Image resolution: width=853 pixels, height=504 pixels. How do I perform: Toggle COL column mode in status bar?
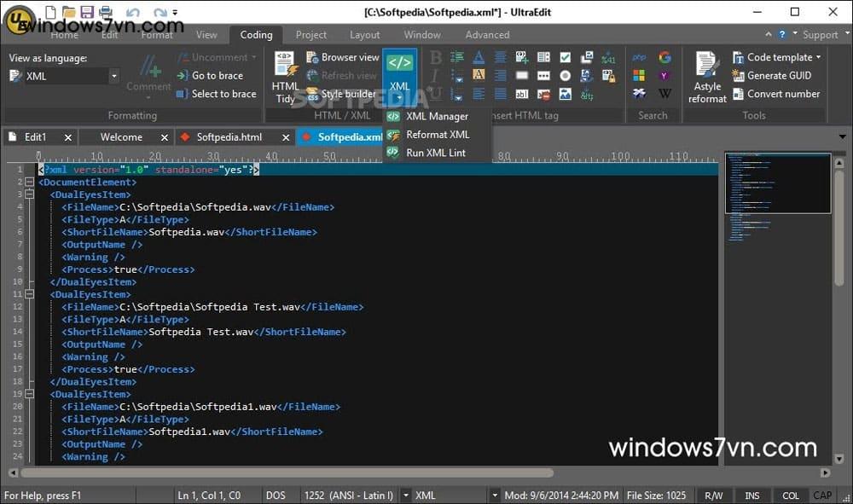click(x=791, y=495)
